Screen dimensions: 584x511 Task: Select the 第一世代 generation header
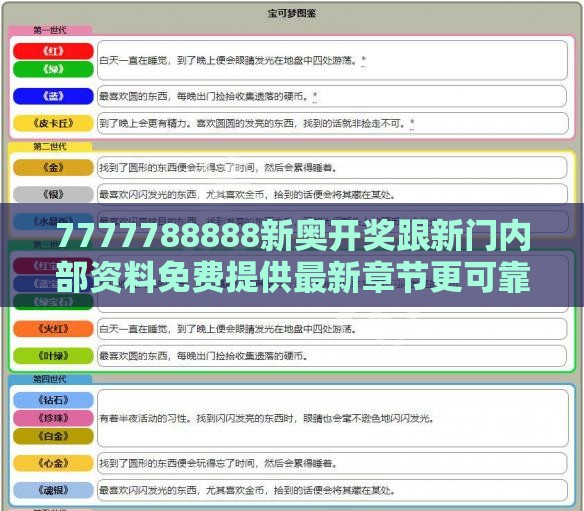pos(50,30)
